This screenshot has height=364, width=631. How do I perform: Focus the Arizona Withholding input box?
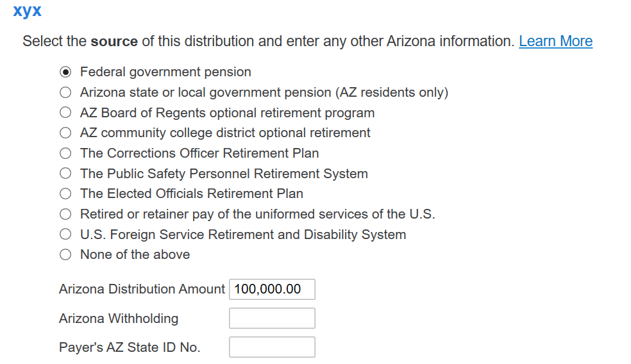272,318
